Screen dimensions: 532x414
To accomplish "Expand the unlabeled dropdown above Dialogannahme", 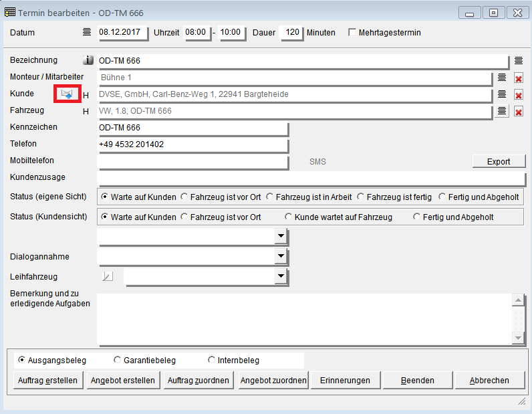I will (x=281, y=237).
